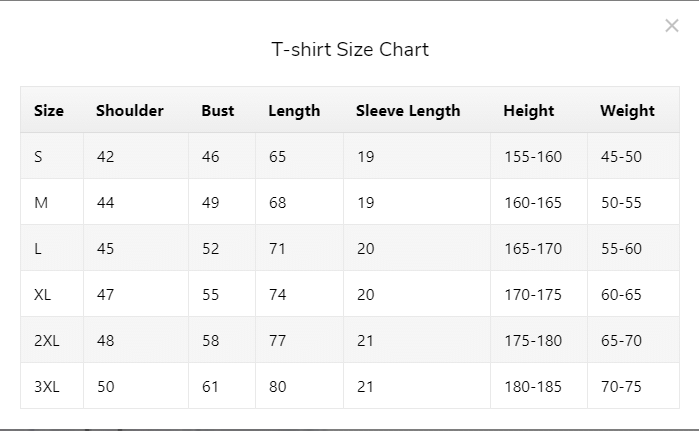699x431 pixels.
Task: Click the 70-75 weight cell
Action: pos(621,386)
